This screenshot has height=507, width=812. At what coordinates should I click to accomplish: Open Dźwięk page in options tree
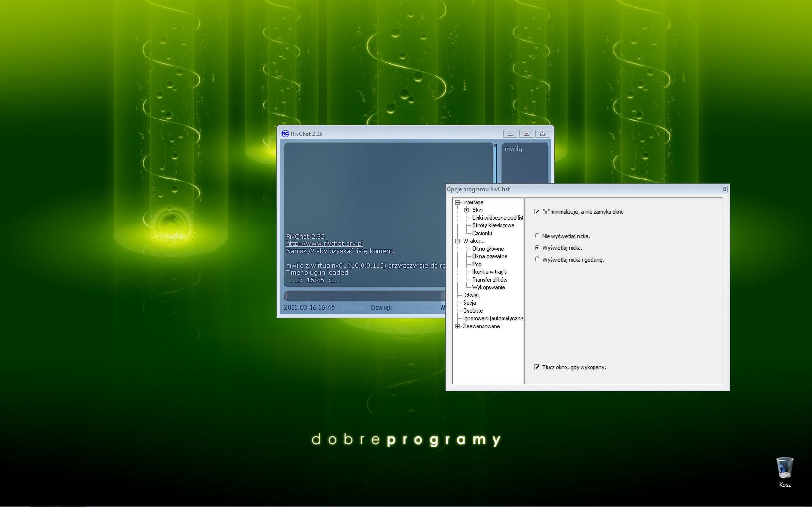click(x=471, y=295)
